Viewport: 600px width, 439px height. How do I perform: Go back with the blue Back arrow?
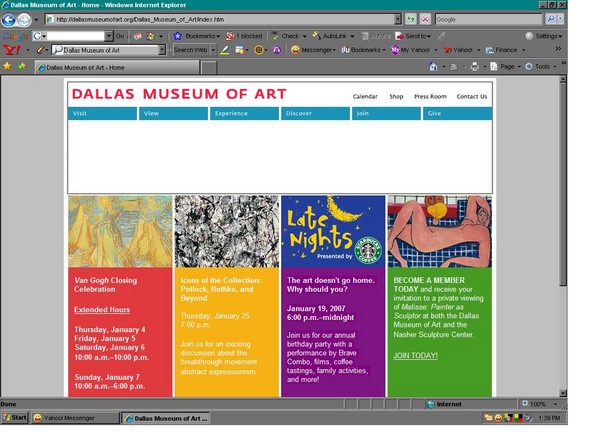click(9, 20)
